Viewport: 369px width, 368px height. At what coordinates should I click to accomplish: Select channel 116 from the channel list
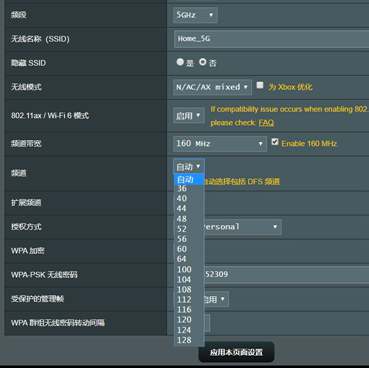189,309
